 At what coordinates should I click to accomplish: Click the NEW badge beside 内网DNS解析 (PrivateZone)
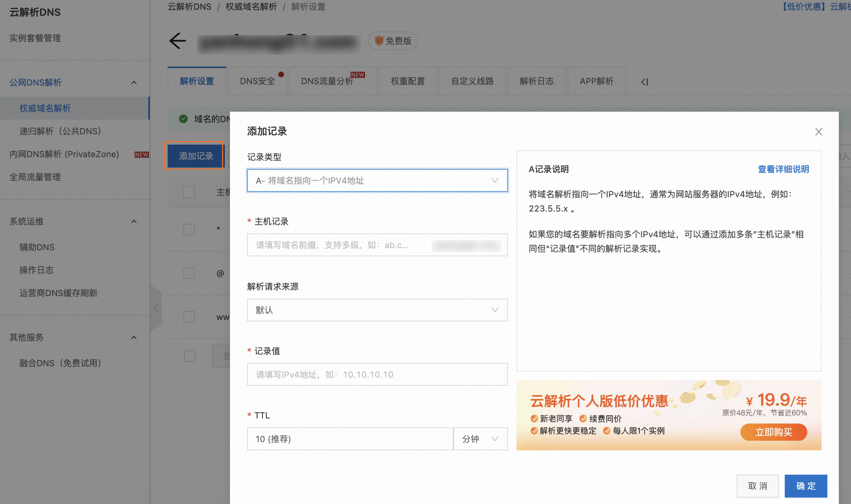[x=142, y=154]
